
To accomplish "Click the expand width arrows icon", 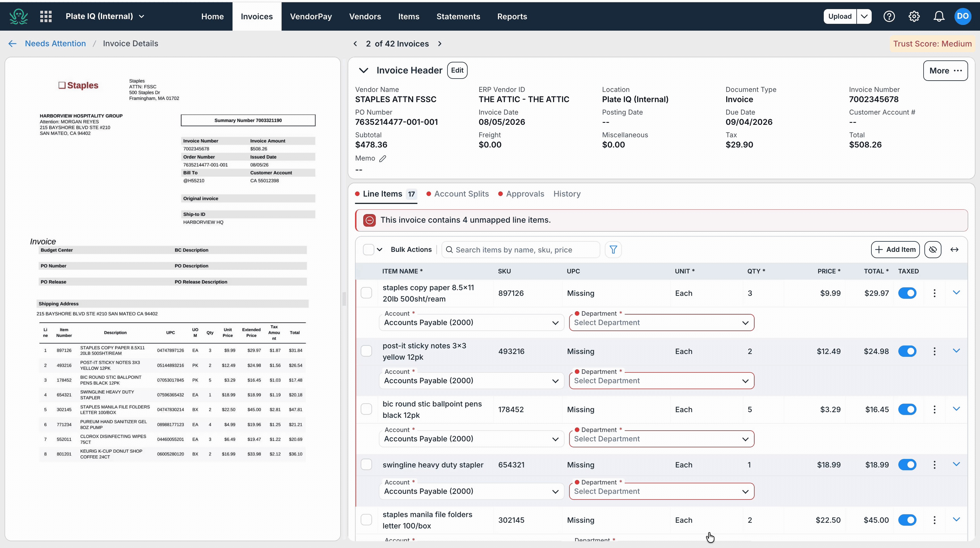I will coord(954,250).
